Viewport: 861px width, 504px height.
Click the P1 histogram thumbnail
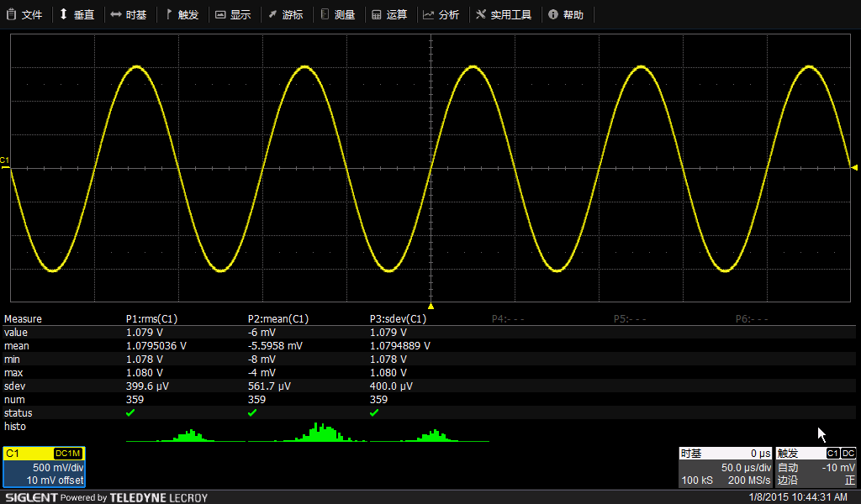[186, 434]
